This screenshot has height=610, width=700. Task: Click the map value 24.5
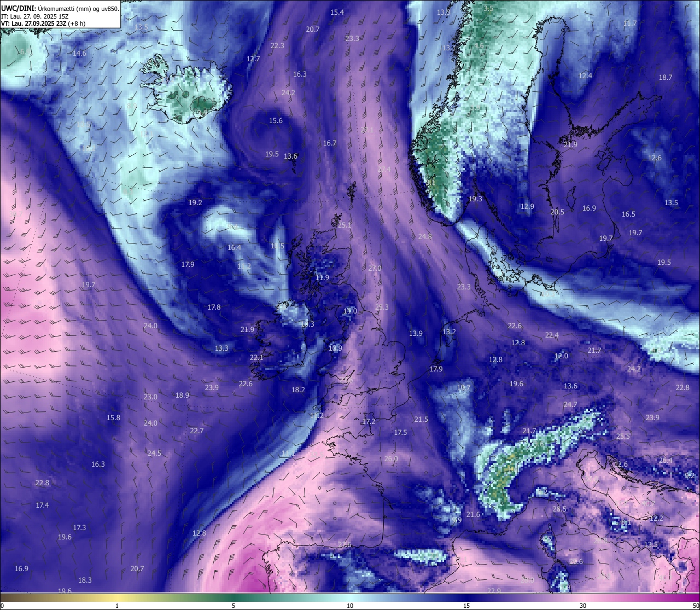(154, 453)
